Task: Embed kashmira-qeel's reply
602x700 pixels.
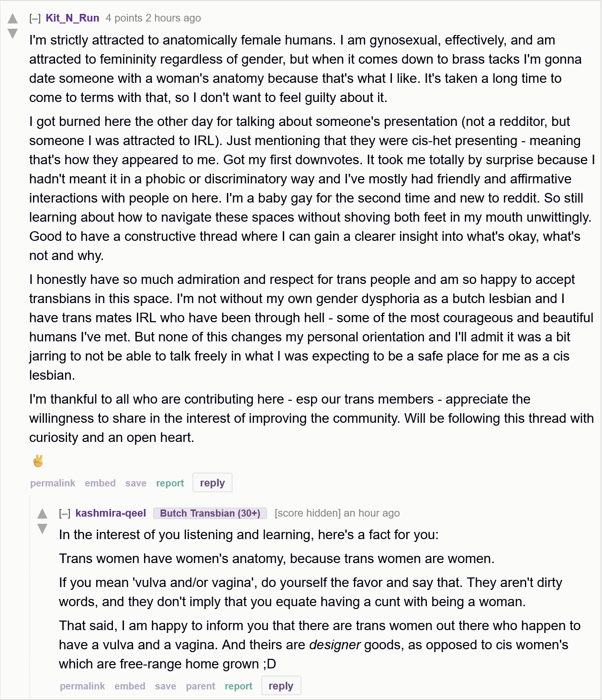Action: (x=130, y=686)
